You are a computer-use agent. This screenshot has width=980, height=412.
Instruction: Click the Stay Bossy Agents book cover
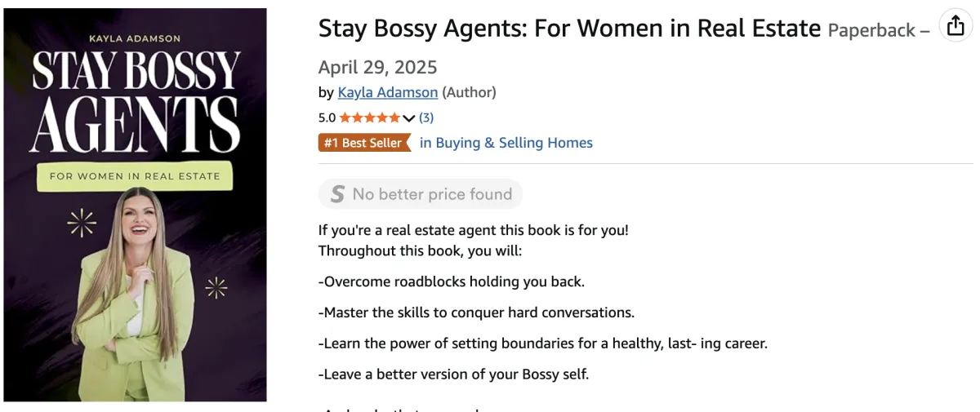[135, 204]
